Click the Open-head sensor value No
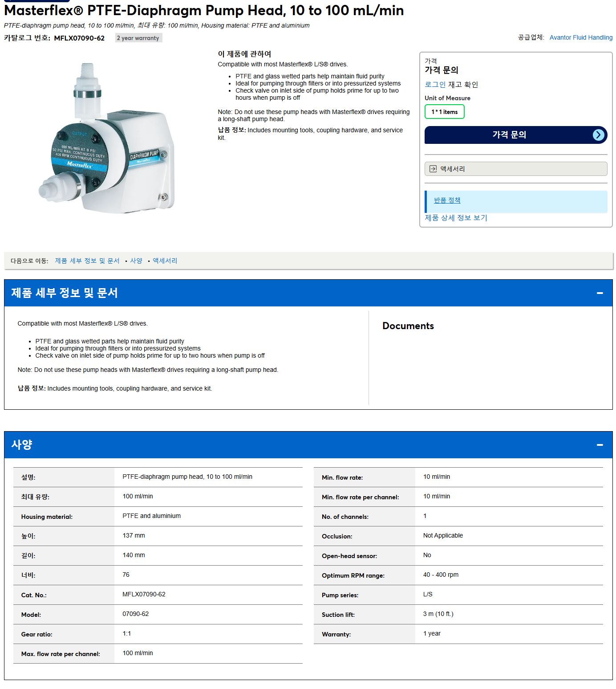The image size is (616, 689). 427,555
